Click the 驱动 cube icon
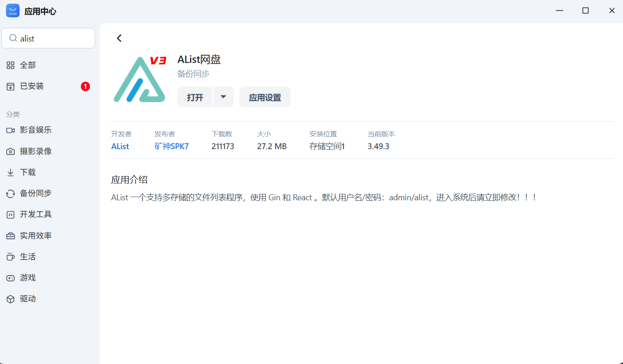The height and width of the screenshot is (364, 623). [11, 299]
